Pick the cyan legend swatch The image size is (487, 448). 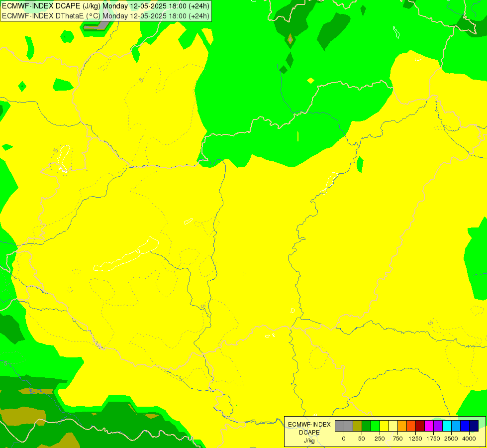pos(447,426)
